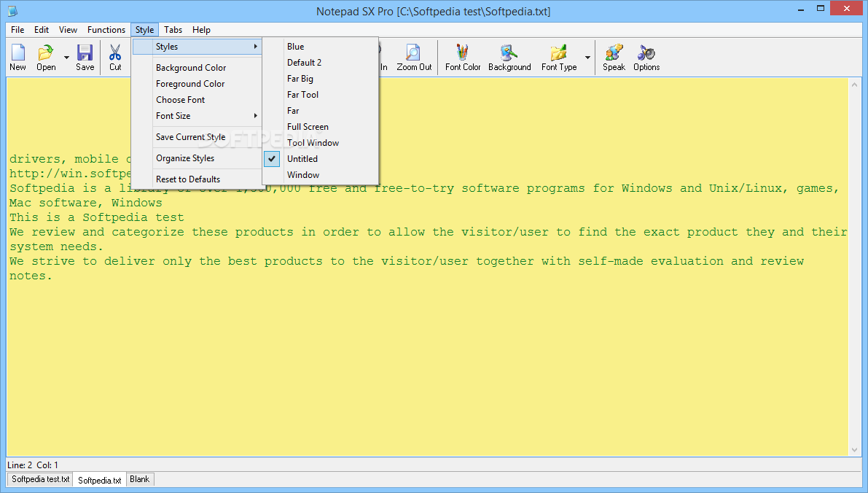The height and width of the screenshot is (493, 868).
Task: Apply the Window style
Action: tap(321, 175)
